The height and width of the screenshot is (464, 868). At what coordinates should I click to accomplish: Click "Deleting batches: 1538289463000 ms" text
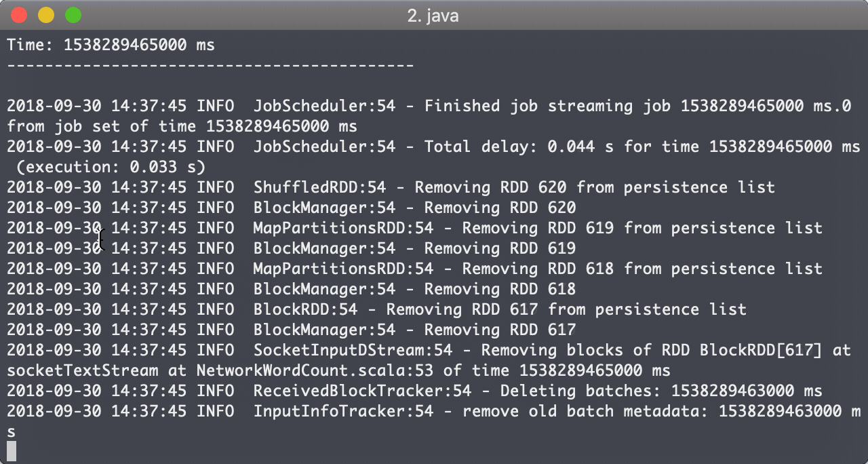click(x=661, y=391)
